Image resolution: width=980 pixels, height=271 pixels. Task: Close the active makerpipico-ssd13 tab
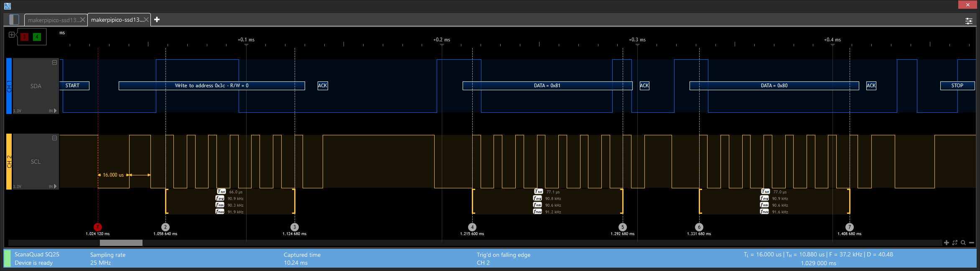pos(146,20)
